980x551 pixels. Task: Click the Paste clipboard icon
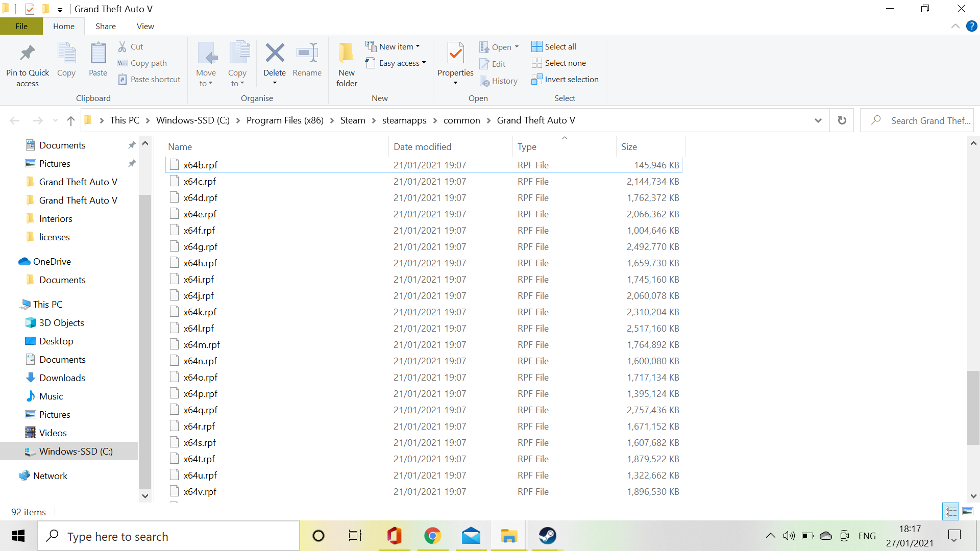pos(98,53)
